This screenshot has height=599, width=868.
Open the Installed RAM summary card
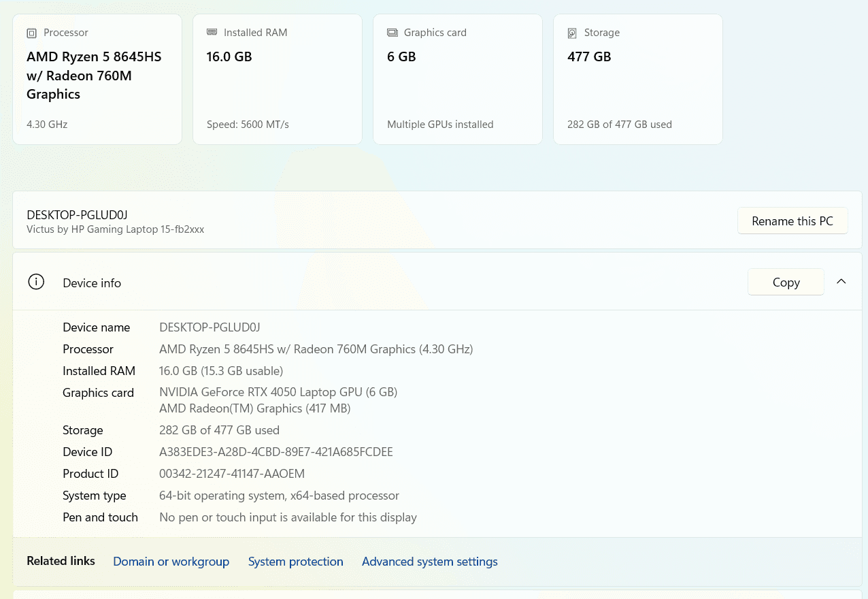[x=278, y=80]
